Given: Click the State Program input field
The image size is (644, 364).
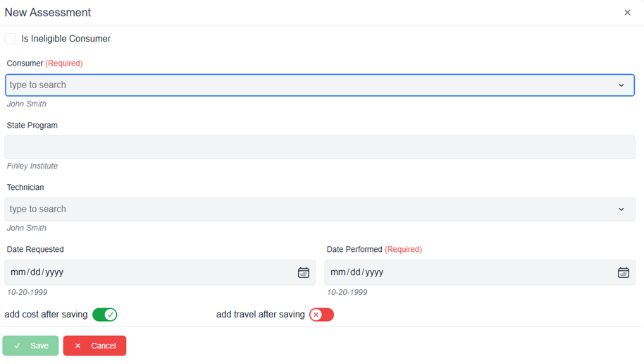Looking at the screenshot, I should coord(320,147).
